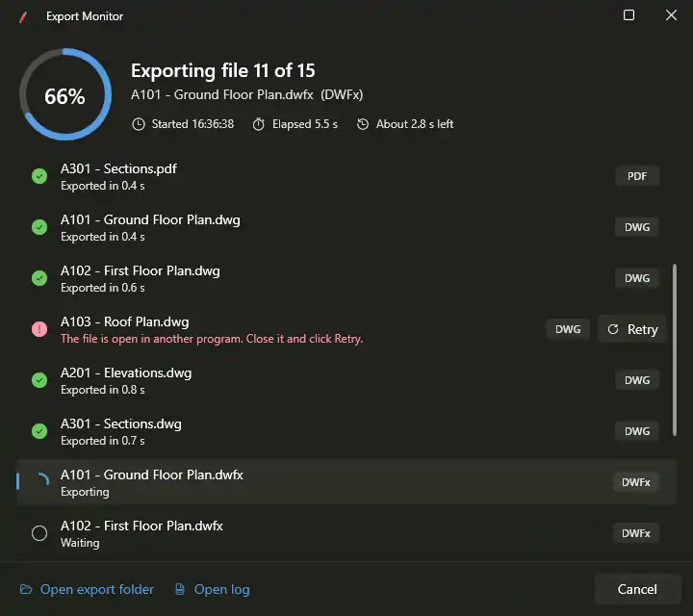Screen dimensions: 693x616
Task: Click spinner icon for A101 - Ground Floor Plan.dwfx
Action: tap(42, 480)
